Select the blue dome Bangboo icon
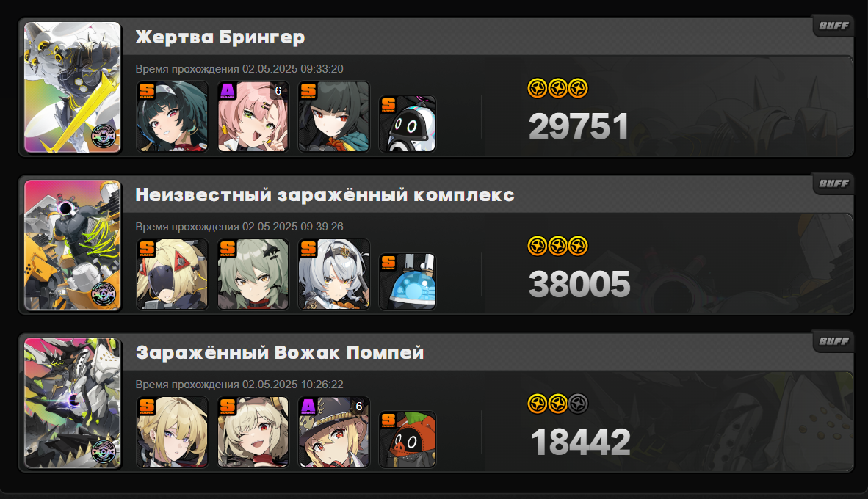This screenshot has width=868, height=499. click(x=408, y=282)
